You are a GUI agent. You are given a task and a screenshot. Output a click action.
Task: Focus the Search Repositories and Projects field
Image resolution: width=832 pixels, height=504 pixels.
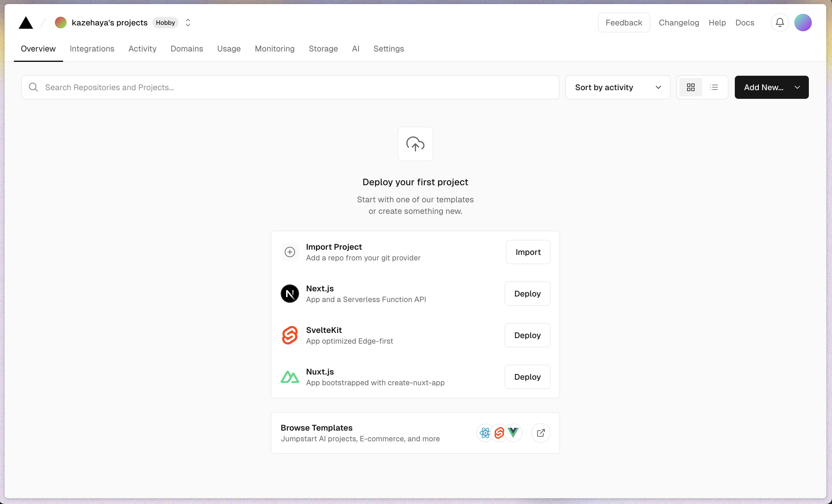(x=290, y=87)
